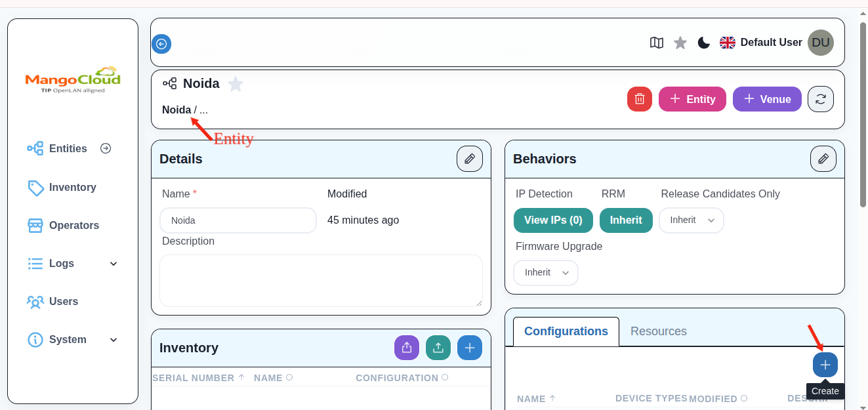This screenshot has width=868, height=410.
Task: Open the Firmware Upgrade Inherit dropdown
Action: (545, 272)
